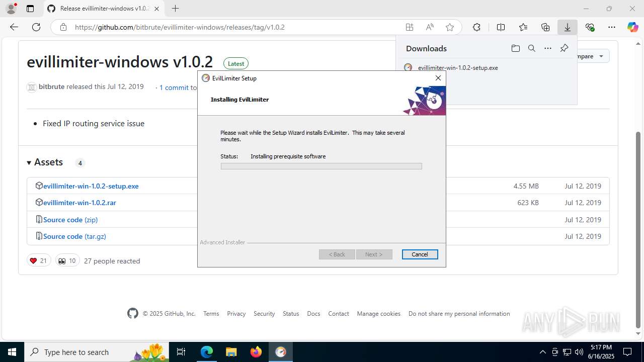Download Source code (zip)
This screenshot has width=644, height=362.
tap(70, 220)
